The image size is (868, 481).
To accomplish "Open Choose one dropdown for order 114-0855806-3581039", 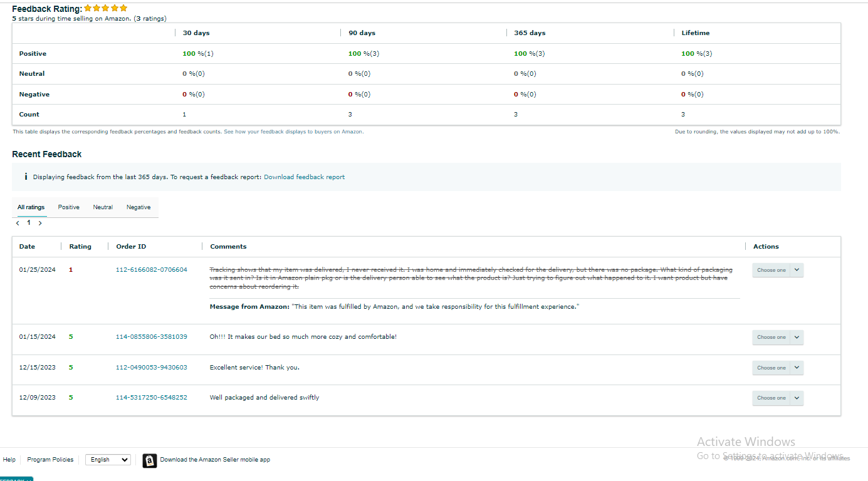I will pyautogui.click(x=778, y=337).
